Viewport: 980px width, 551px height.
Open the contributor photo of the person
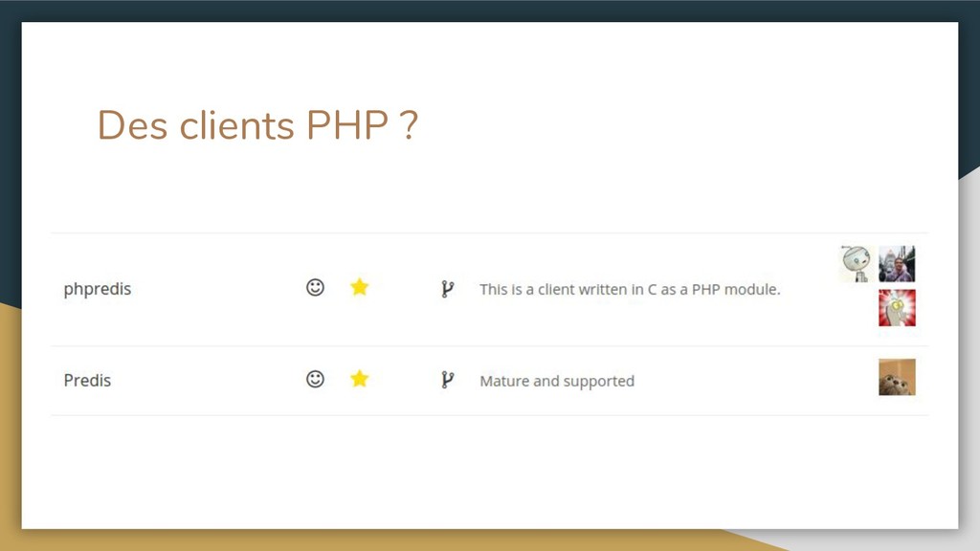click(x=897, y=263)
